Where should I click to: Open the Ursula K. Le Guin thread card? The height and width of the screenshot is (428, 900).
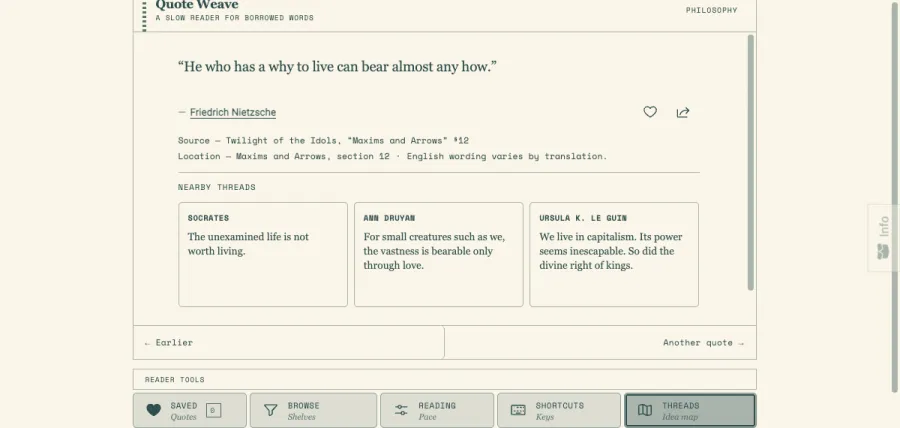click(x=614, y=254)
